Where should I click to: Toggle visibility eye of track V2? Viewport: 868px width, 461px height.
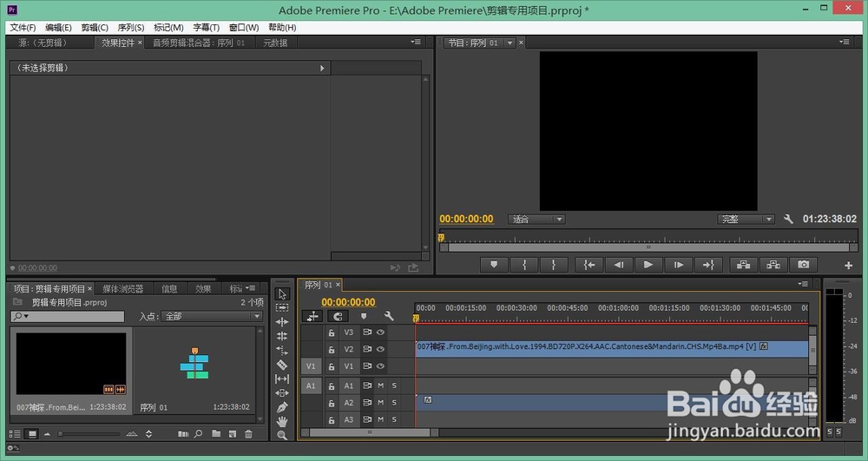(380, 349)
